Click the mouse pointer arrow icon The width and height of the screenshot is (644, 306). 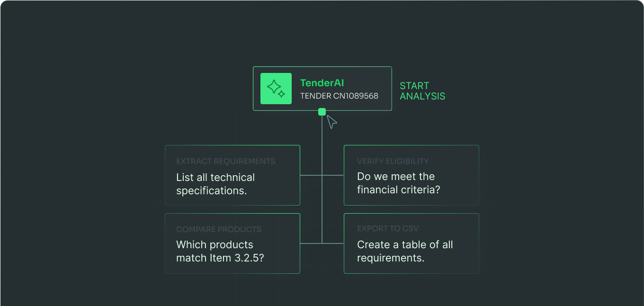click(x=331, y=122)
